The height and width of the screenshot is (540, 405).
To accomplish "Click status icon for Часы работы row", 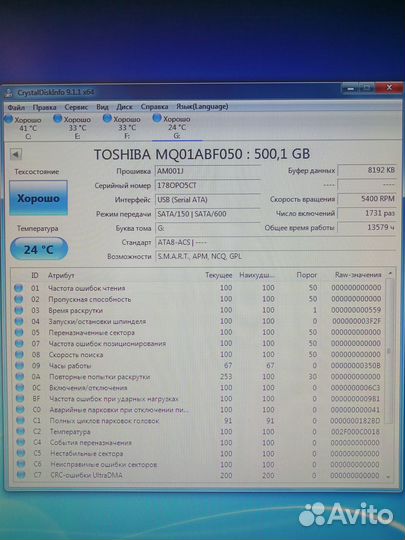I will click(20, 365).
